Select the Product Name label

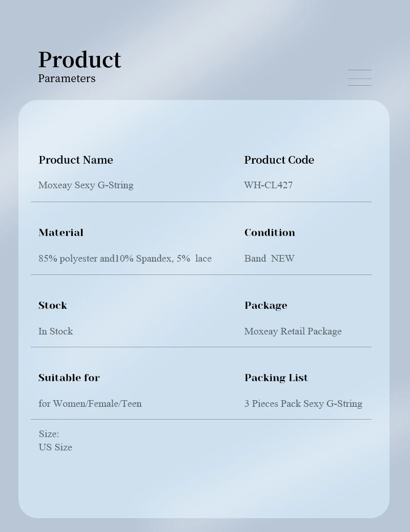pyautogui.click(x=75, y=160)
